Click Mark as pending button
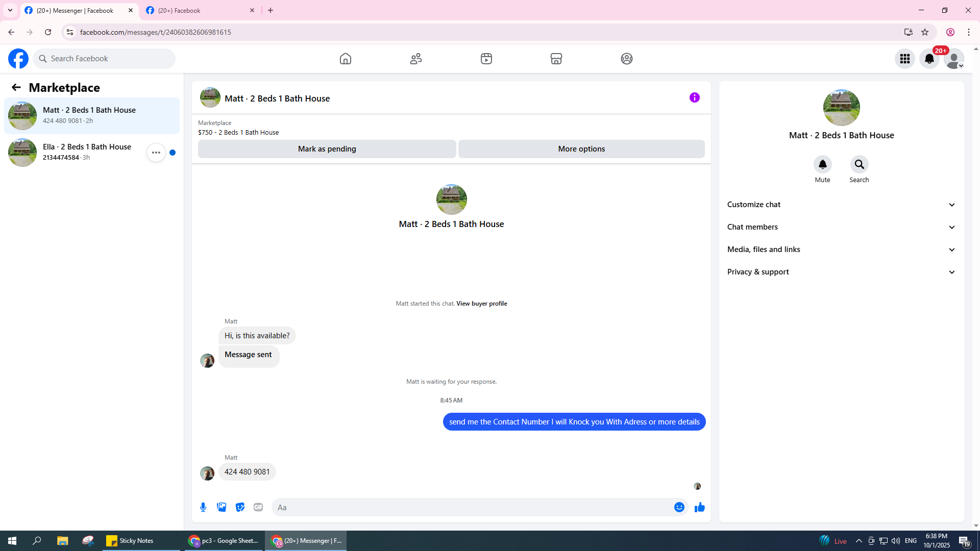The height and width of the screenshot is (551, 980). tap(327, 149)
